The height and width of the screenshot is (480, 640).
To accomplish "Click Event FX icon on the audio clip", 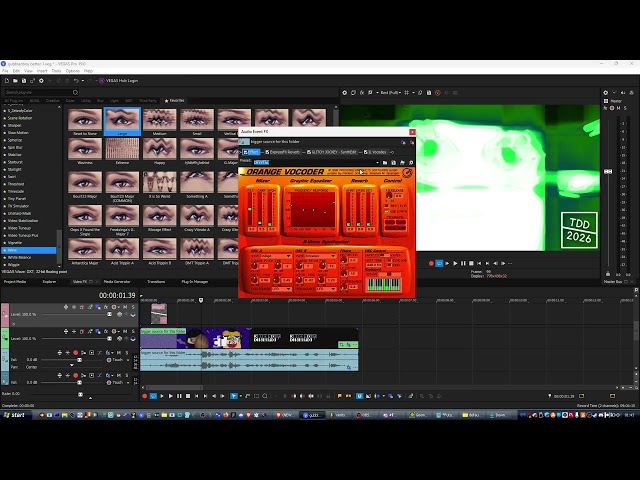I will (x=349, y=367).
